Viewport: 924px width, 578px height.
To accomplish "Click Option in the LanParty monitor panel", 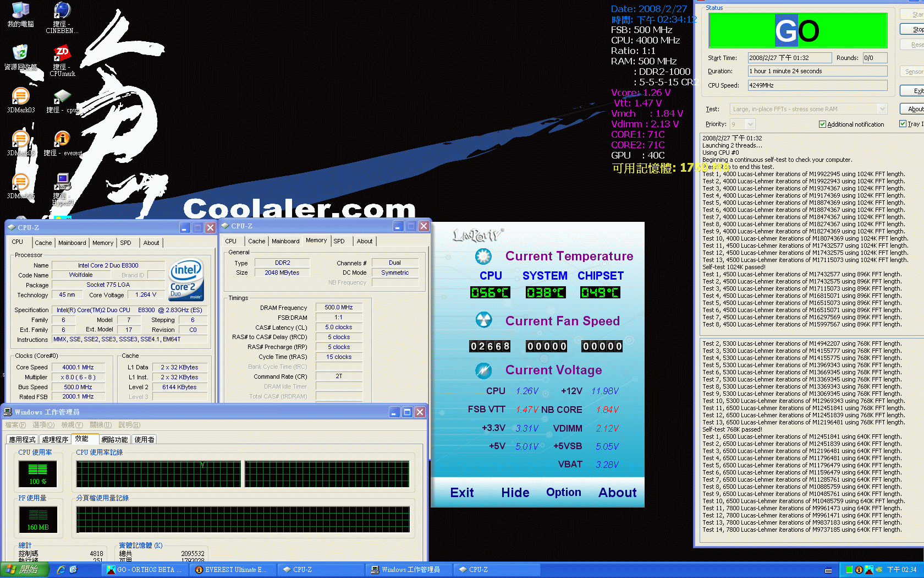I will pyautogui.click(x=564, y=493).
